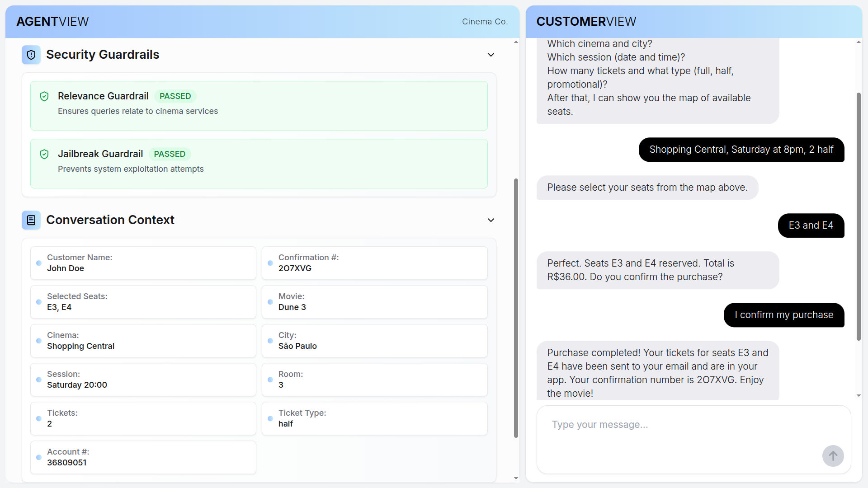The image size is (868, 488).
Task: Select the Confirmation # 2O7XVG field
Action: click(x=374, y=263)
